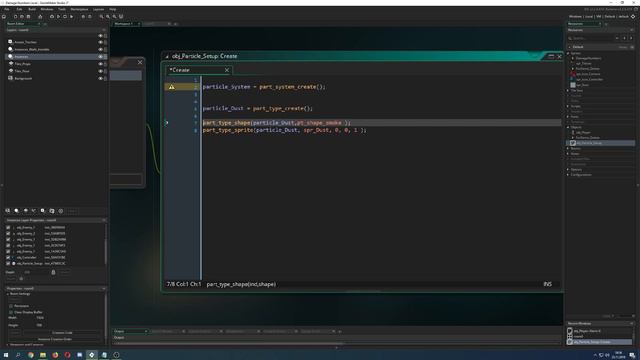Hide the Tiles_Props layer
The image size is (640, 360).
(x=100, y=64)
